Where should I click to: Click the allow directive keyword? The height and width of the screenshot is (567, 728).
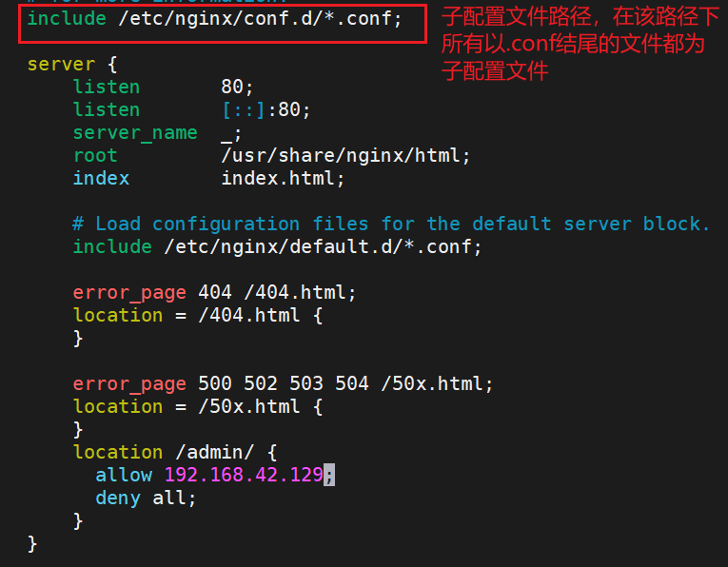tap(124, 475)
